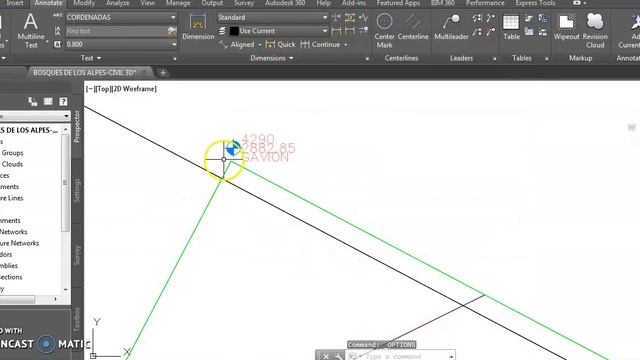Open the Continue dropdown arrow
Viewport: 640px width, 360px height.
(x=346, y=44)
